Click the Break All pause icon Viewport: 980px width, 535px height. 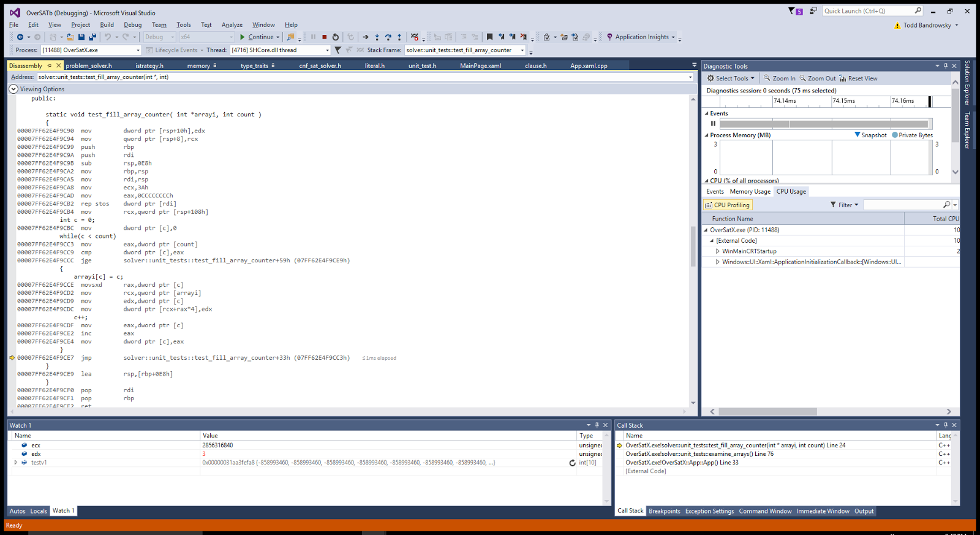313,37
